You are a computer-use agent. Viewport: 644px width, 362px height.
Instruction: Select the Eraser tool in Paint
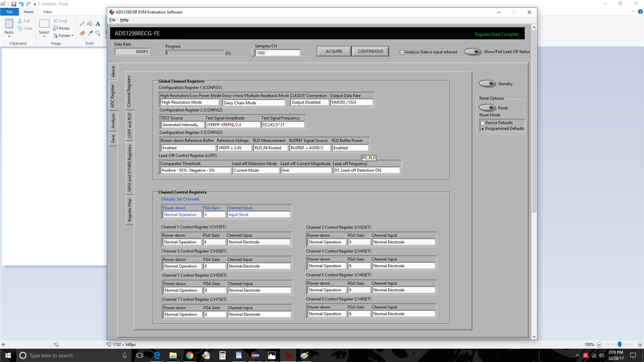click(82, 34)
